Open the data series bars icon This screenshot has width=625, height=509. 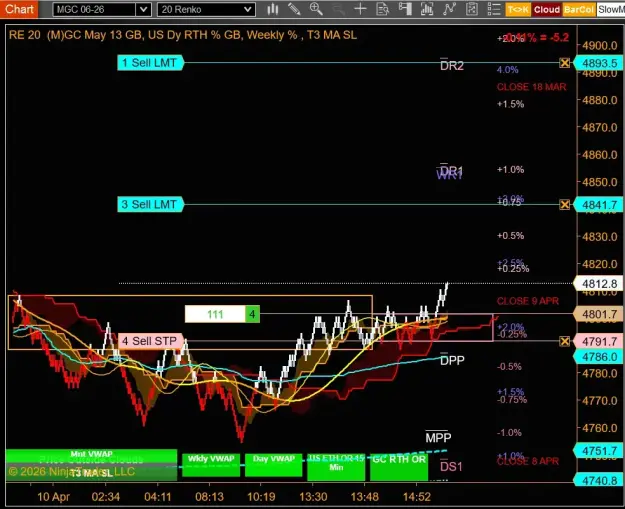tap(427, 9)
